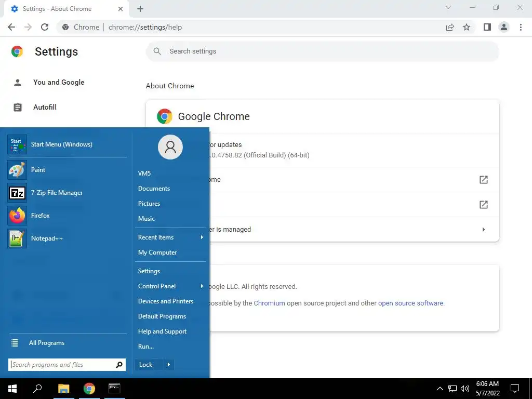The height and width of the screenshot is (399, 532).
Task: Toggle Chrome side panel icon
Action: [487, 27]
